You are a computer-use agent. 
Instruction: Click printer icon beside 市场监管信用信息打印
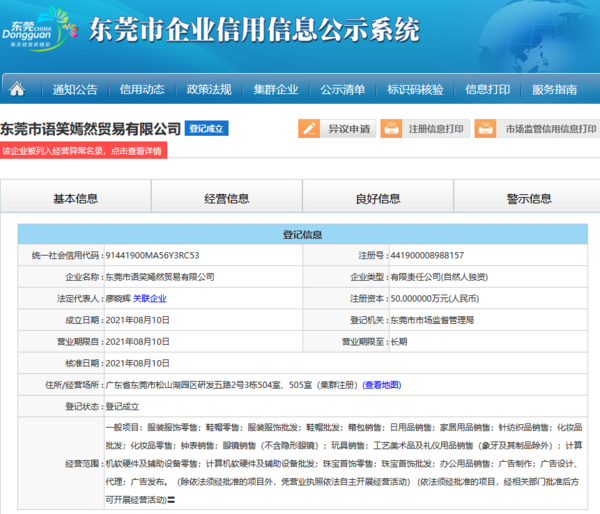[485, 129]
